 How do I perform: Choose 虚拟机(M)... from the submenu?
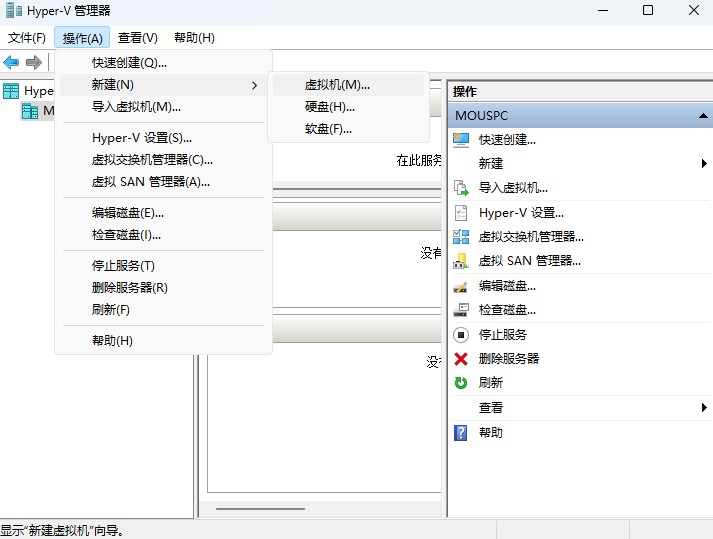348,85
